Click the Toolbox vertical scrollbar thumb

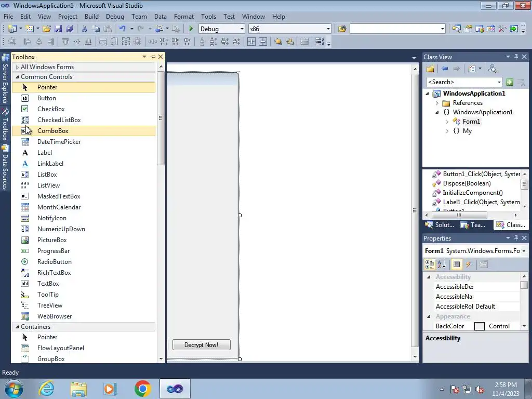click(161, 118)
